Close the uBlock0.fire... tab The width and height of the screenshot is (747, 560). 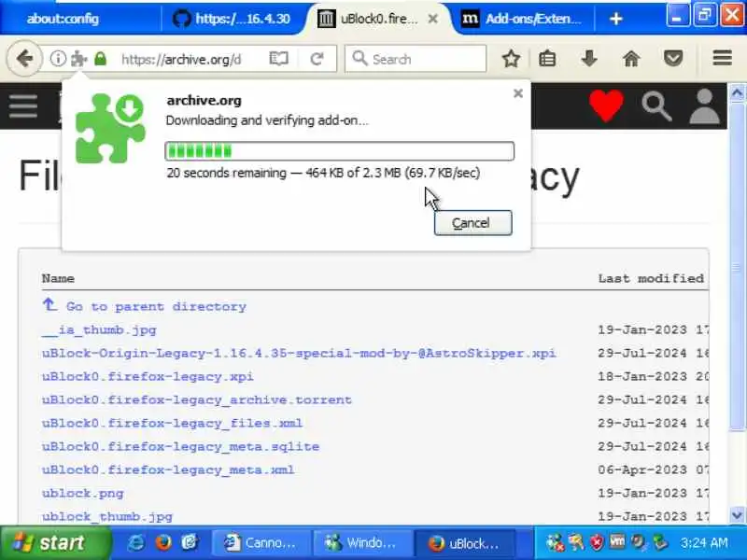click(x=433, y=19)
